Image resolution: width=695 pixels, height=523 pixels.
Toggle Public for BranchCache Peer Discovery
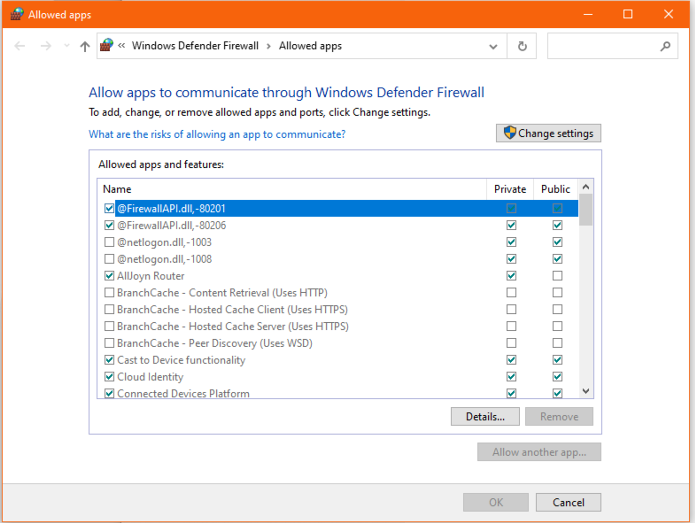(557, 343)
